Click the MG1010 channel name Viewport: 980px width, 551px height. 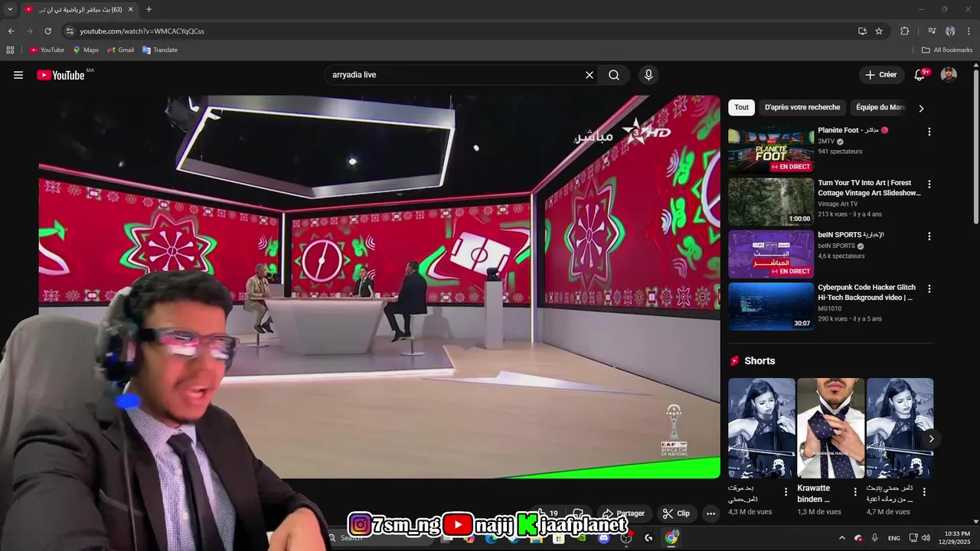tap(829, 309)
